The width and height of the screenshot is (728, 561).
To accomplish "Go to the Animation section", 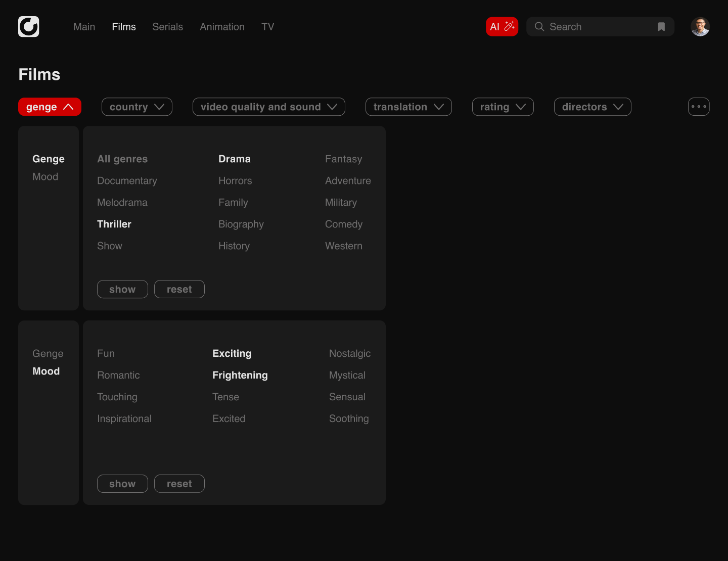I will point(222,27).
